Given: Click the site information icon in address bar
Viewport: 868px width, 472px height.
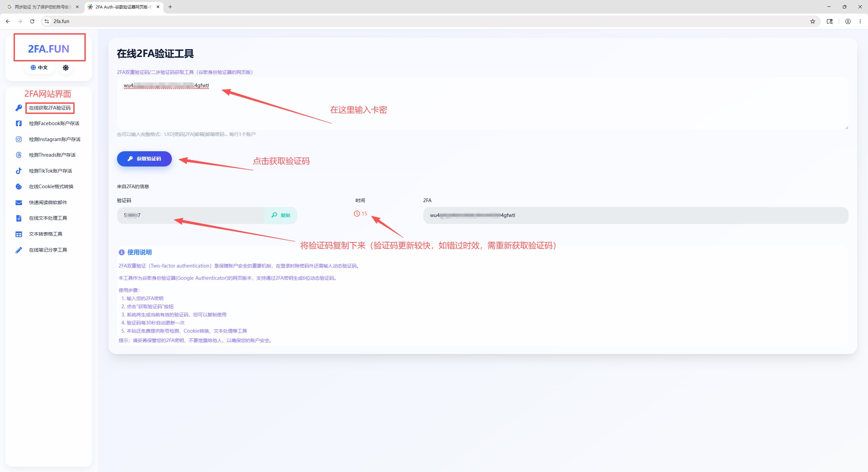Looking at the screenshot, I should [x=47, y=21].
